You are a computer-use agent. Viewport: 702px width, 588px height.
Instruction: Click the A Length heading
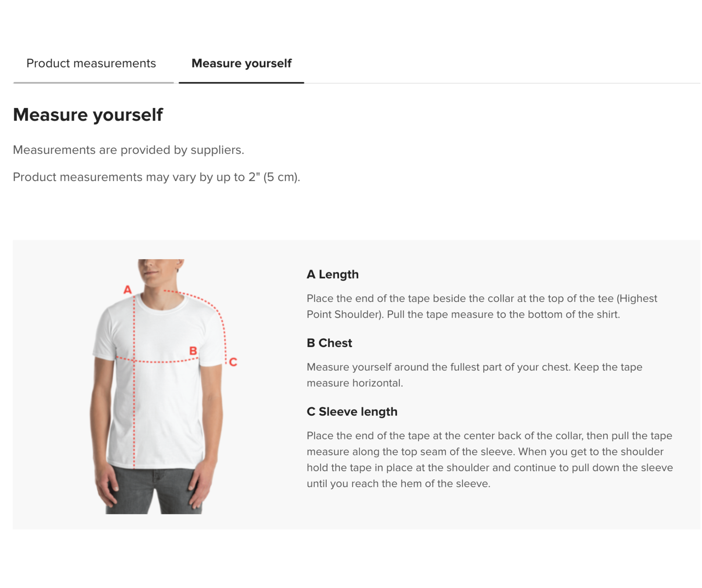click(333, 274)
